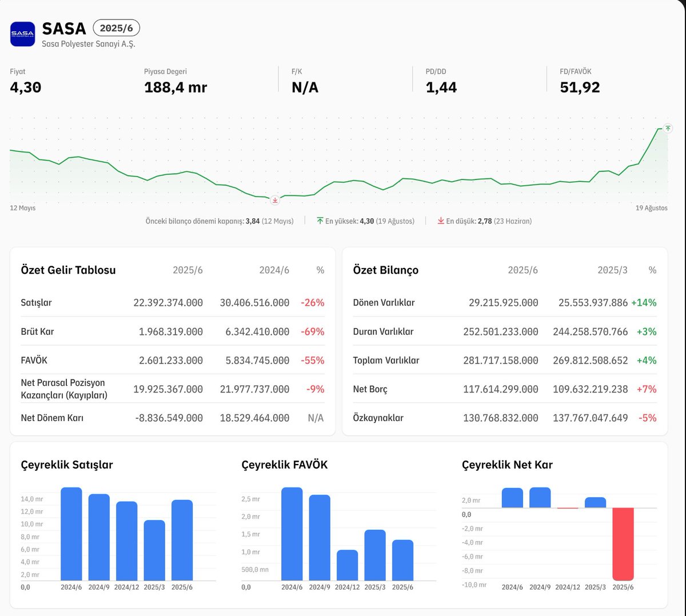Screen dimensions: 686x616
Task: Click the Dönen Varlıklar value 29.215.925.000
Action: click(x=504, y=303)
